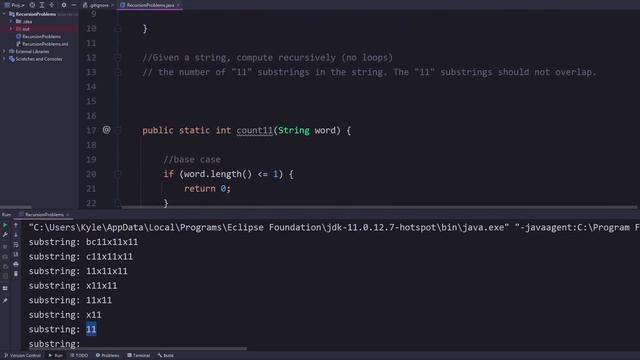Open RecursionProblems.iml file
Screen dimensions: 640x360
click(42, 44)
